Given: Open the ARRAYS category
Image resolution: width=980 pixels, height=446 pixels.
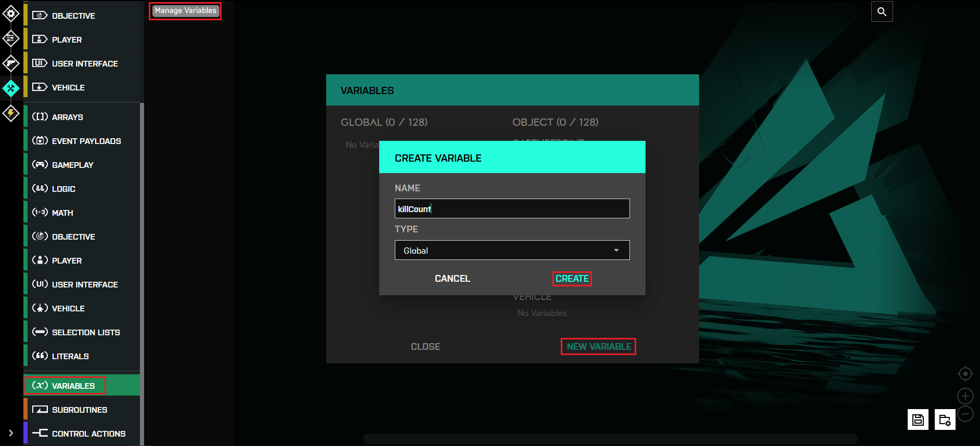Looking at the screenshot, I should (82, 117).
